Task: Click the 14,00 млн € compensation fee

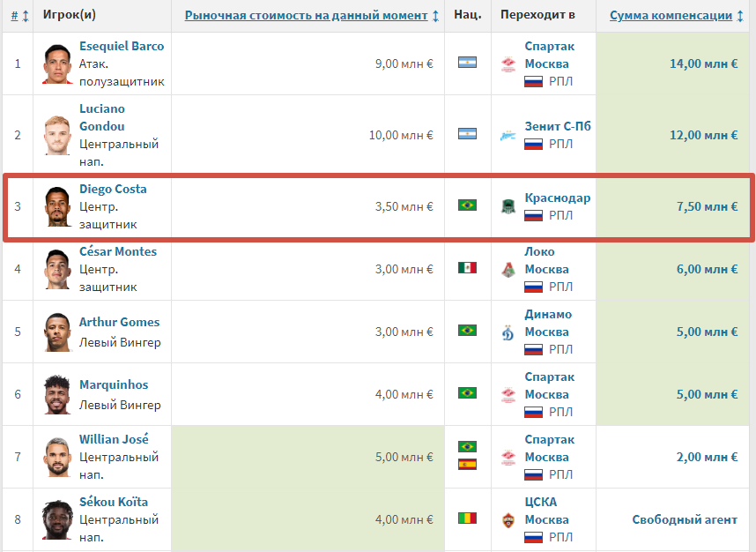Action: coord(703,63)
